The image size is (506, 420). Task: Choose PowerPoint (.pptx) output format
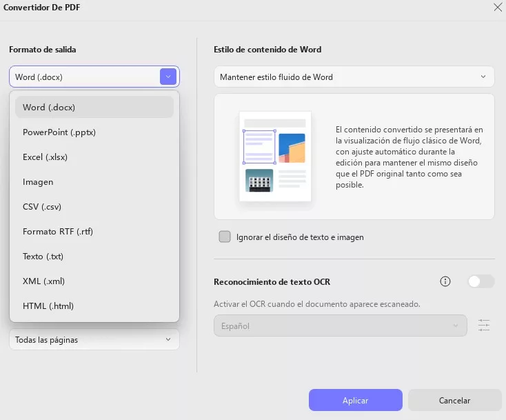click(x=94, y=132)
